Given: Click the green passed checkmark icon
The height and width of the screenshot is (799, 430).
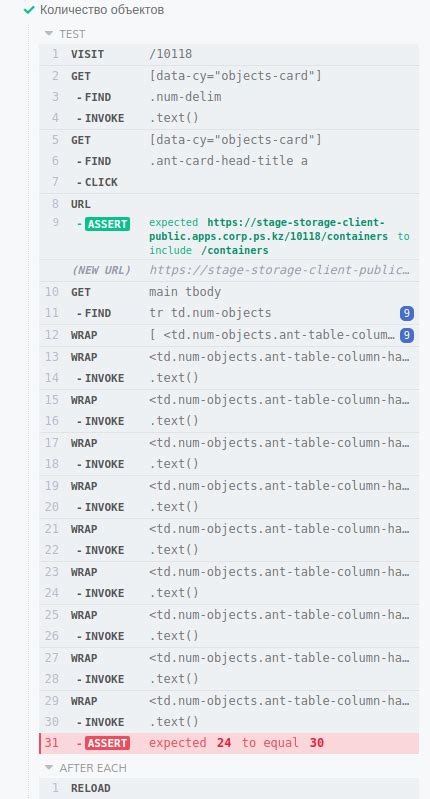Looking at the screenshot, I should [29, 10].
